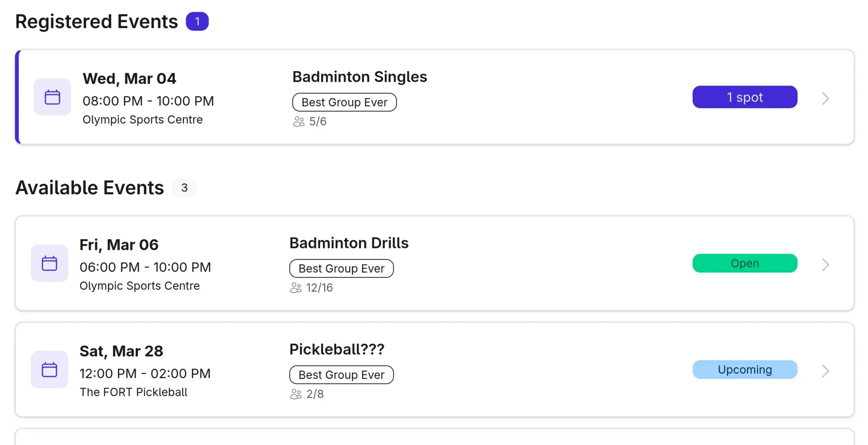Click the attendees icon showing 12/16
868x445 pixels.
[296, 287]
